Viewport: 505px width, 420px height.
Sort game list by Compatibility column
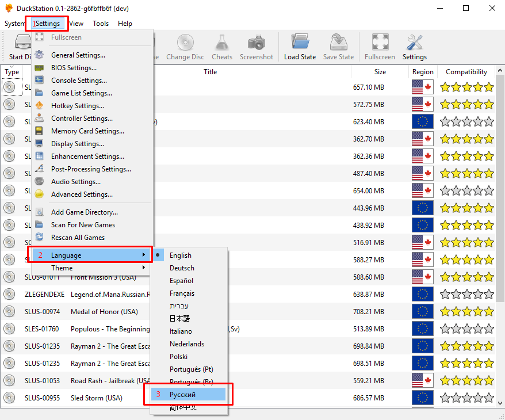click(x=466, y=72)
